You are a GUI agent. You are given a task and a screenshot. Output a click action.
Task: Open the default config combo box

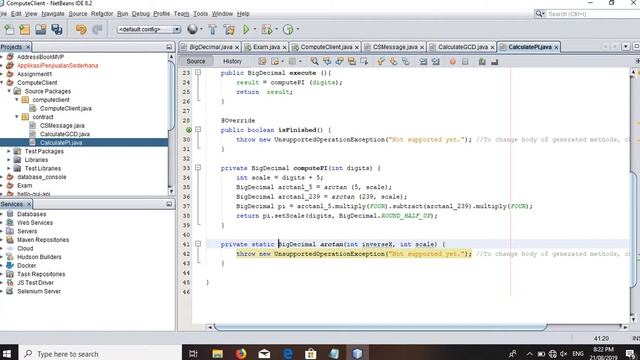coord(149,29)
